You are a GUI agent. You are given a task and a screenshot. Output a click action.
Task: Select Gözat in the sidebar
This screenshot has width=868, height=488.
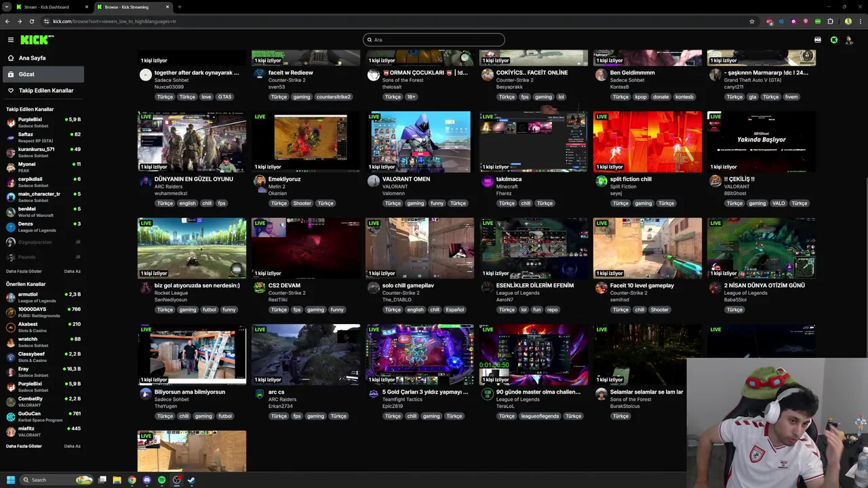pyautogui.click(x=43, y=74)
